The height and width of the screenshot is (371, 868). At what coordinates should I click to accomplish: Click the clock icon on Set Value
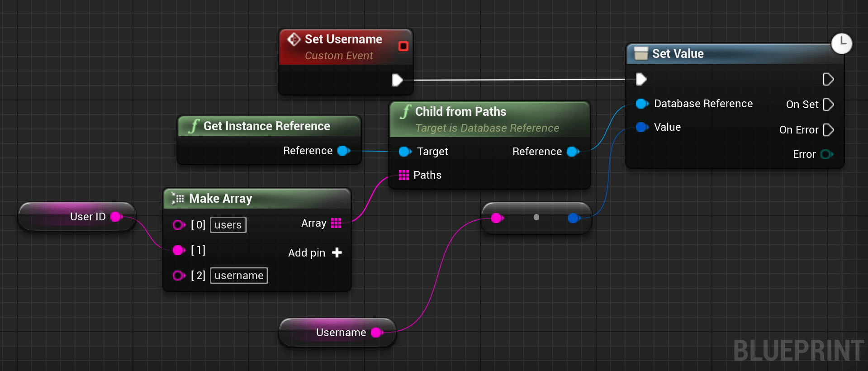pos(842,43)
